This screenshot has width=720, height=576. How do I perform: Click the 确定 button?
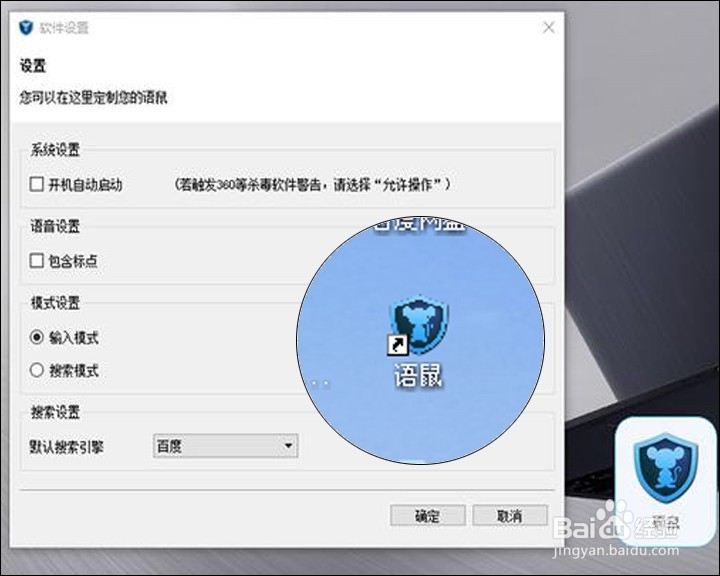[x=428, y=516]
